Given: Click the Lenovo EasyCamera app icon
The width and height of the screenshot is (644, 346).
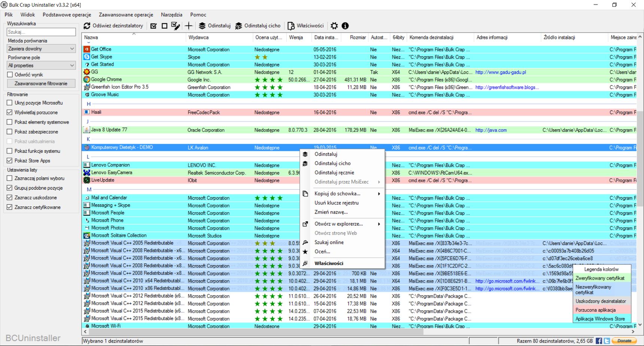Looking at the screenshot, I should point(87,173).
